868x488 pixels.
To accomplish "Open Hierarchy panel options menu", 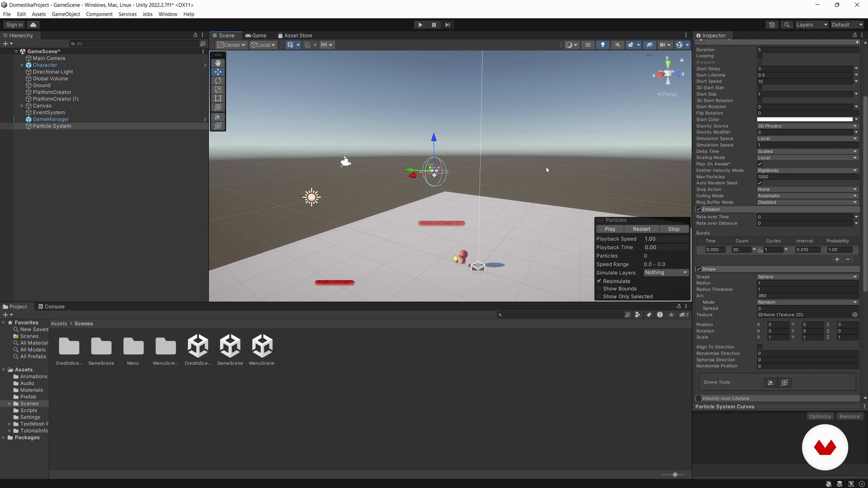I will (203, 35).
